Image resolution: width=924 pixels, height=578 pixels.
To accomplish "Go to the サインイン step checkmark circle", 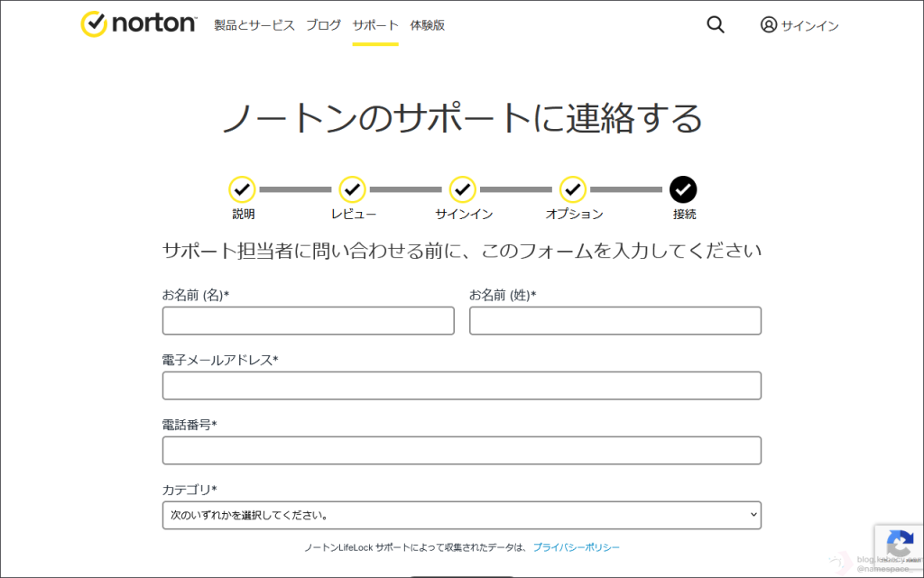I will click(463, 189).
